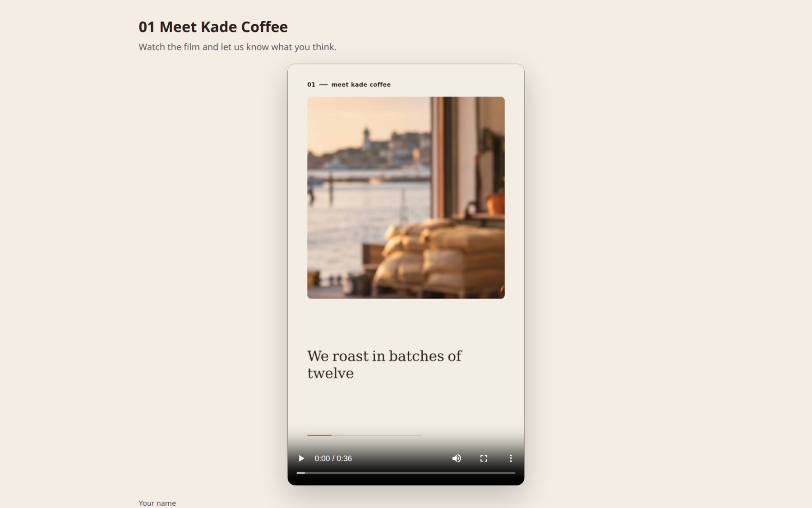Click the lighthouse in the video photo

click(367, 139)
